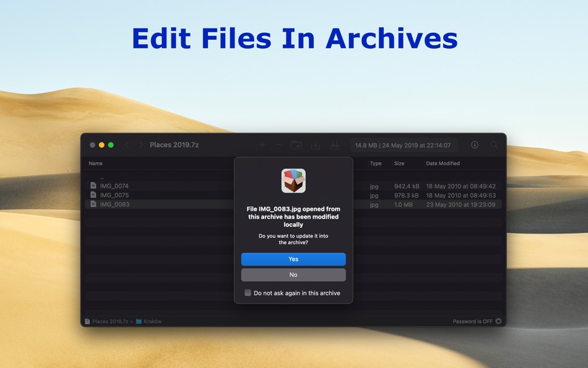Open the settings gear near Password status
This screenshot has width=588, height=368.
pyautogui.click(x=498, y=321)
